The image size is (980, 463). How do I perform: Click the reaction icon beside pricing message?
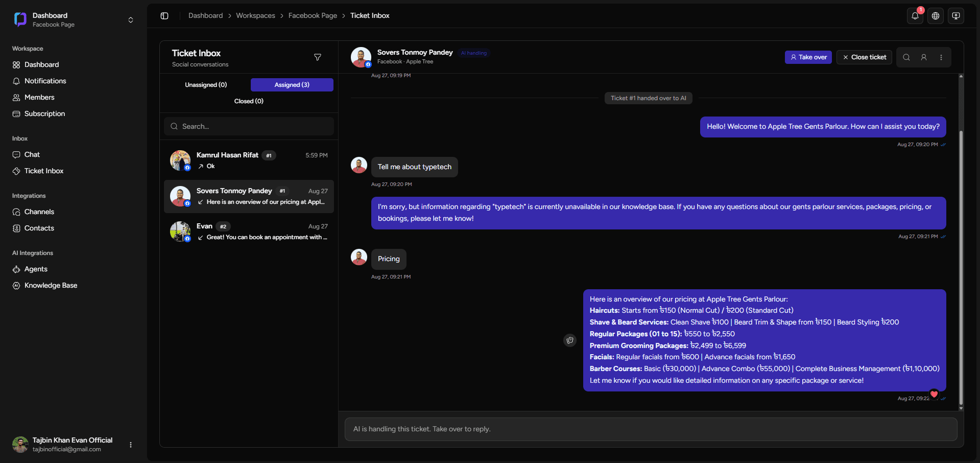[x=570, y=340]
